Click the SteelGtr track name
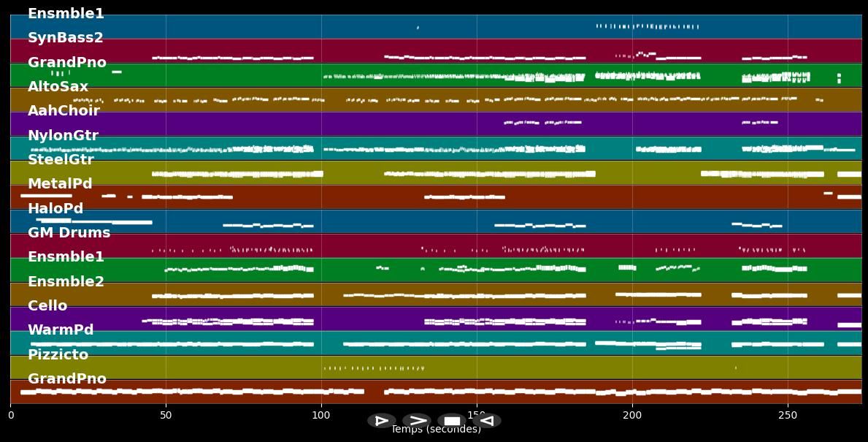The width and height of the screenshot is (868, 442). pyautogui.click(x=61, y=159)
